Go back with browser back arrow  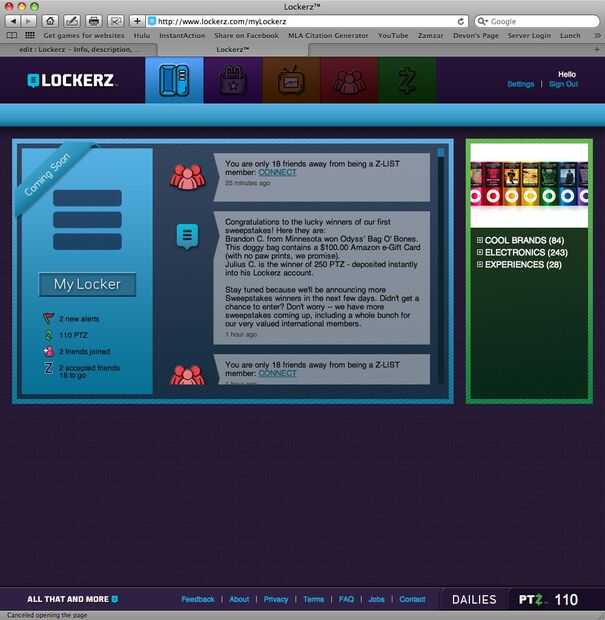coord(13,21)
